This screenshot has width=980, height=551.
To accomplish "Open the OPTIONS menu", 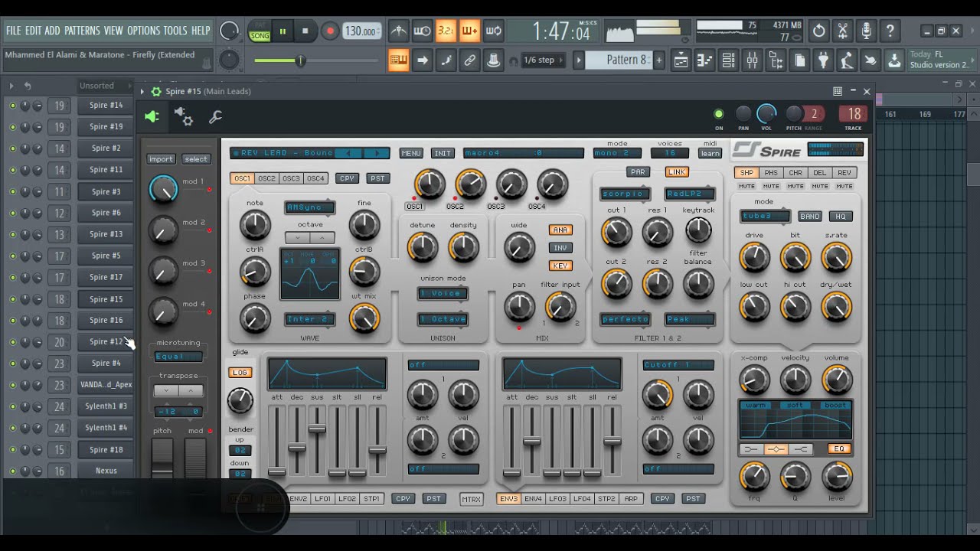I will [x=143, y=31].
